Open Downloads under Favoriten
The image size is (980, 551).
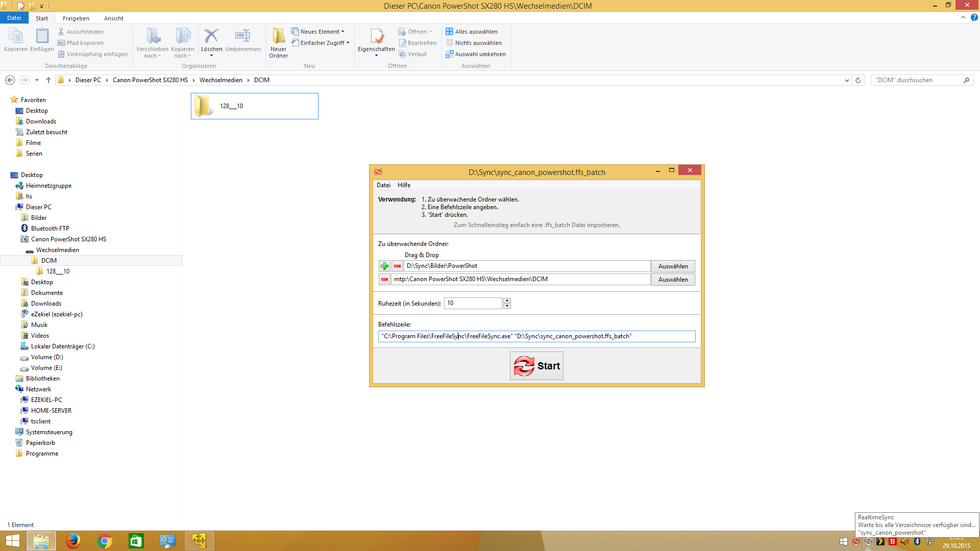pyautogui.click(x=41, y=121)
